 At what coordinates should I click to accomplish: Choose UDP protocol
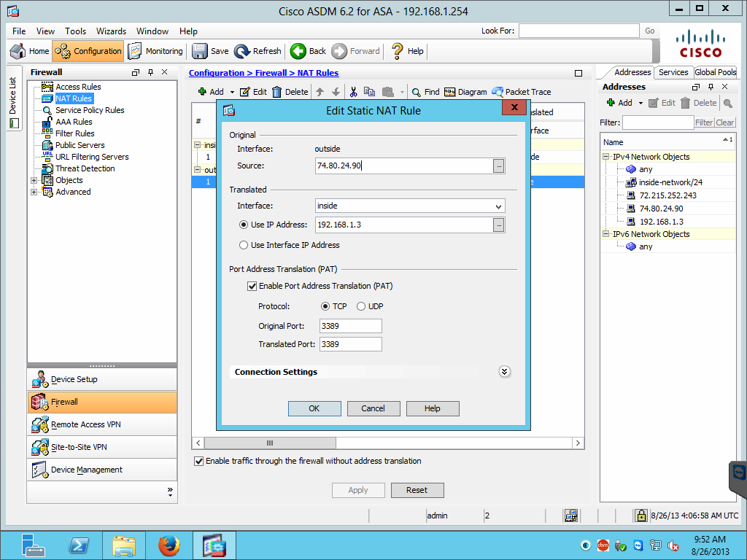[361, 306]
